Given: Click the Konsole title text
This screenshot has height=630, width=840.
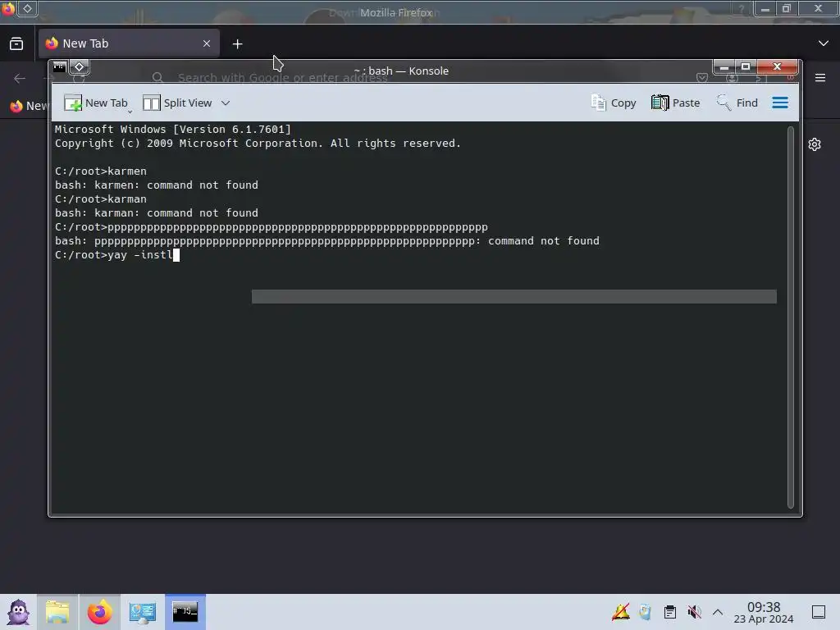Looking at the screenshot, I should [x=401, y=71].
